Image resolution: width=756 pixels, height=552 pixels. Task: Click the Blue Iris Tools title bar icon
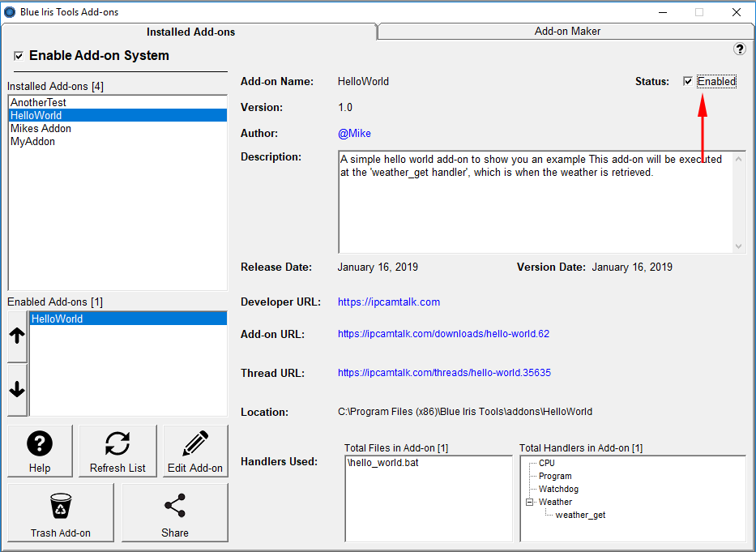pos(9,11)
